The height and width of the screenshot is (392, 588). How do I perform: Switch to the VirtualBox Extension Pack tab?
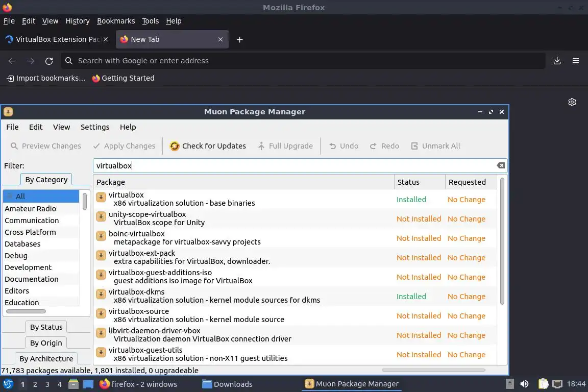(x=57, y=39)
